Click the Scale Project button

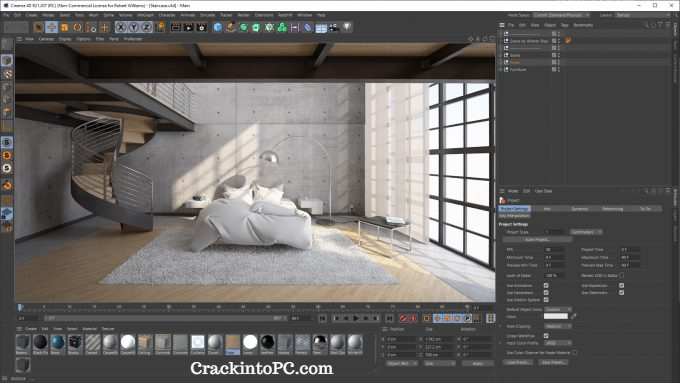pos(537,239)
